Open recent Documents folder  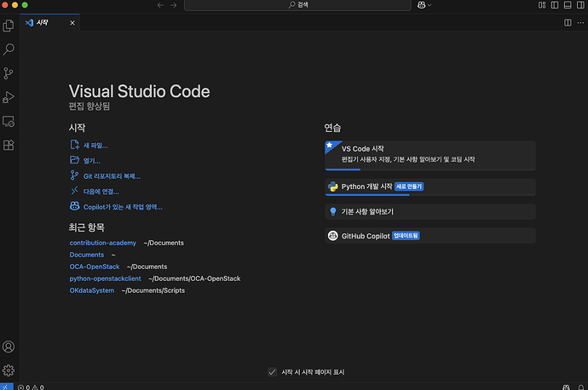tap(87, 255)
